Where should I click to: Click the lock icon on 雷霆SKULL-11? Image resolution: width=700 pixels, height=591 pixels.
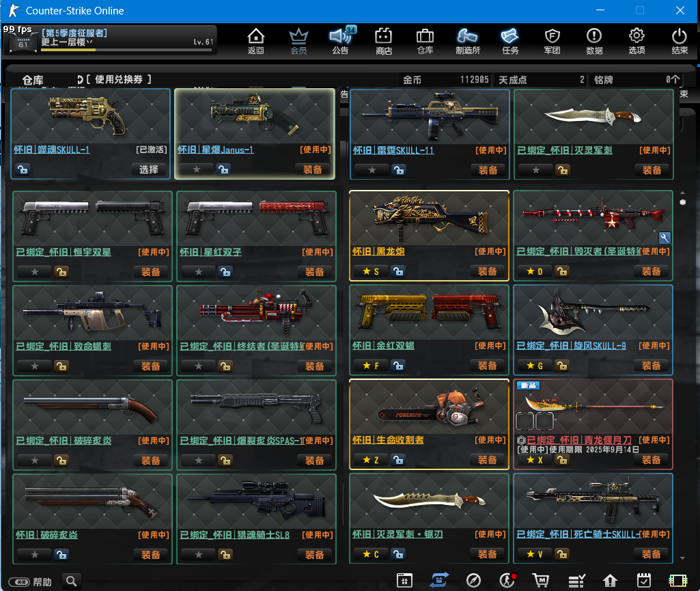tap(399, 170)
